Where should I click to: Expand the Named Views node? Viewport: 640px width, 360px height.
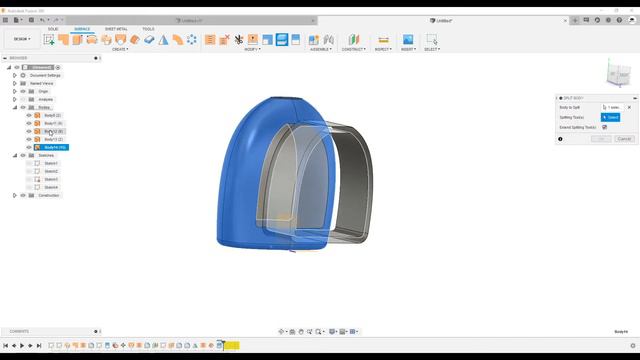(15, 83)
